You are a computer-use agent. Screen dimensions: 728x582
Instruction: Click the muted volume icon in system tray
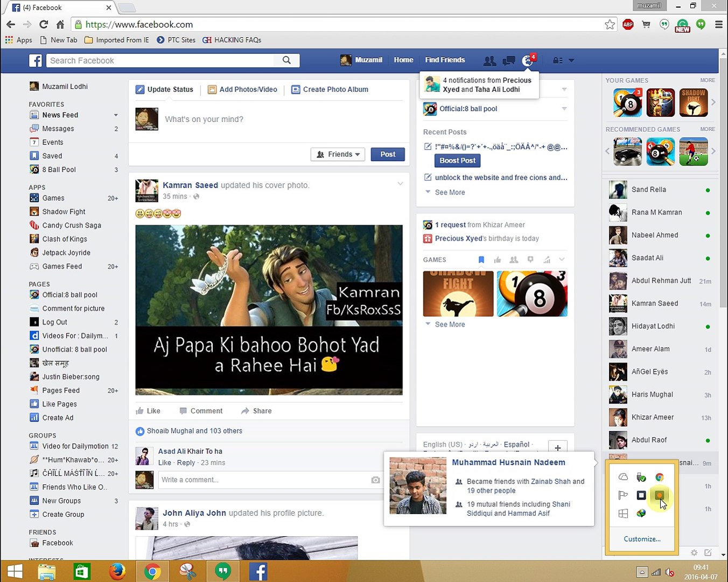point(670,572)
